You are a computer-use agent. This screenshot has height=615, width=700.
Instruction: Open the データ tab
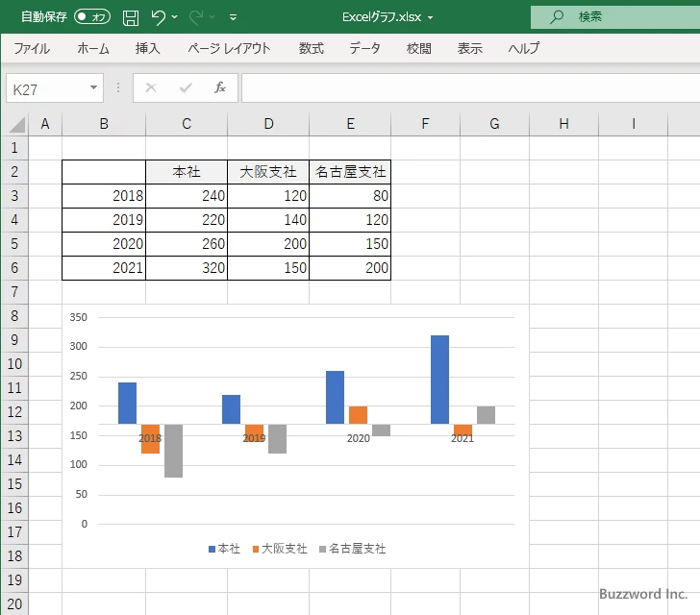tap(364, 48)
